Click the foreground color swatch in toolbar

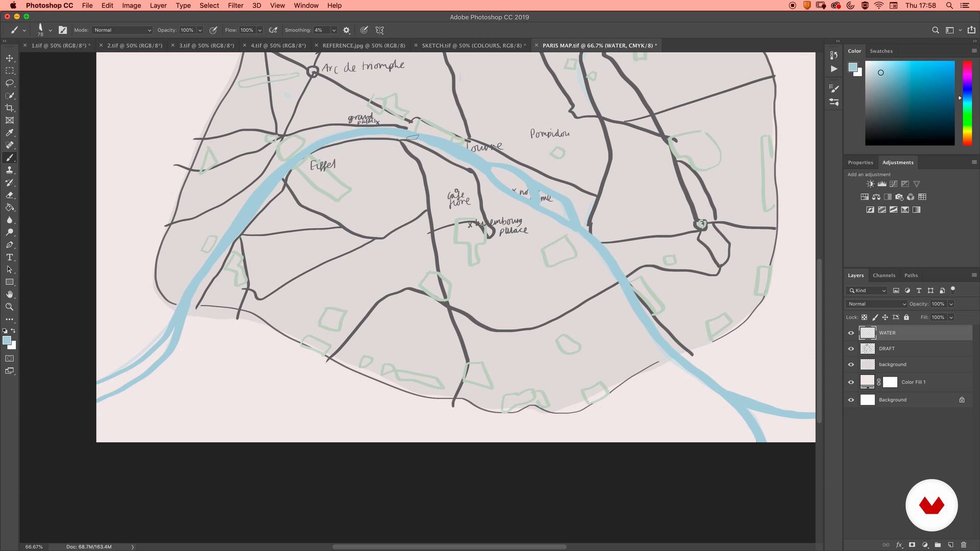coord(7,341)
